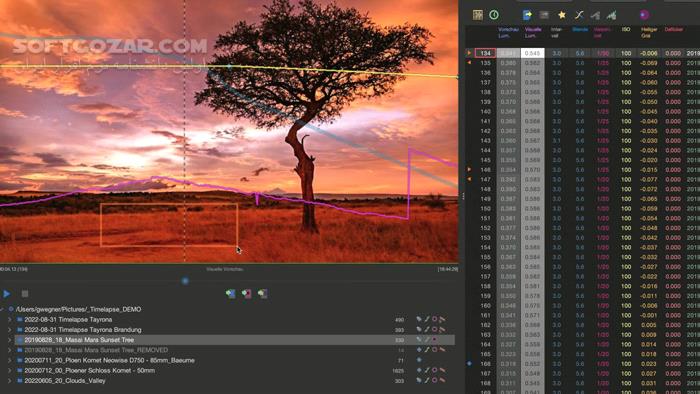The image size is (700, 394).
Task: Click the Vorschau Lum. column header
Action: [508, 32]
